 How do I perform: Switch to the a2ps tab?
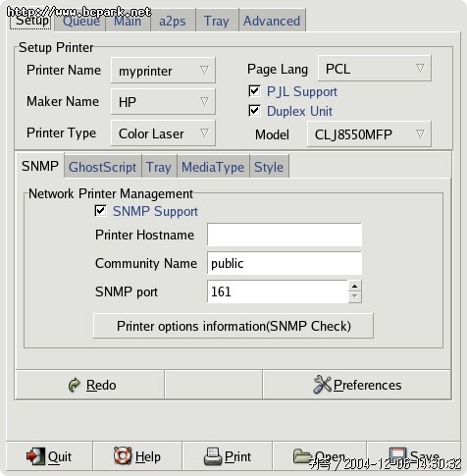(x=173, y=21)
